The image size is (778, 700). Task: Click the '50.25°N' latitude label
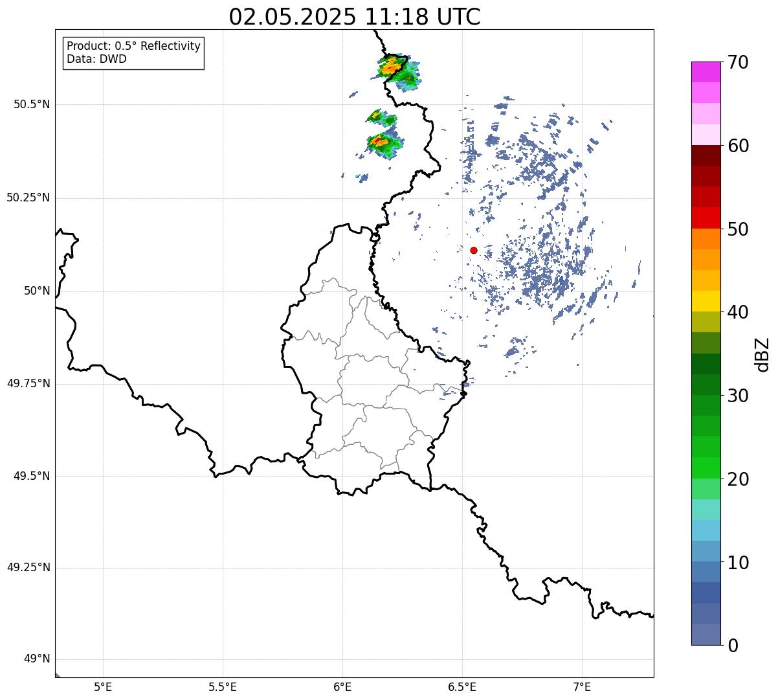point(28,198)
